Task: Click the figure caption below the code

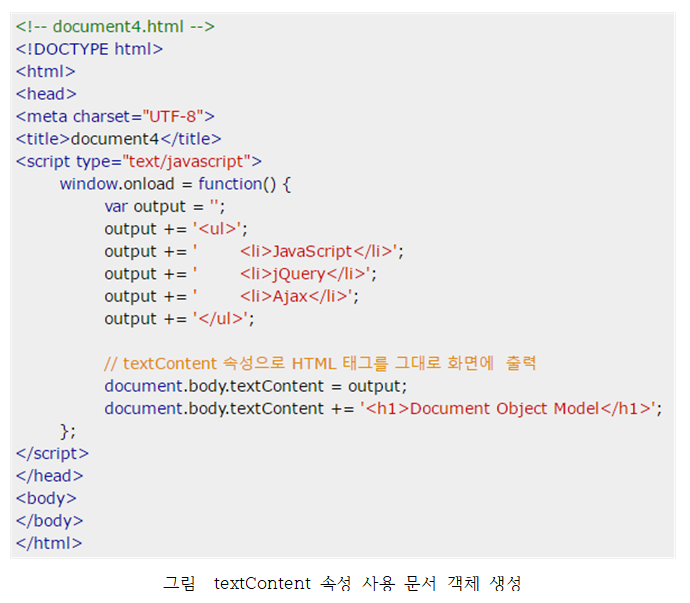Action: click(342, 584)
